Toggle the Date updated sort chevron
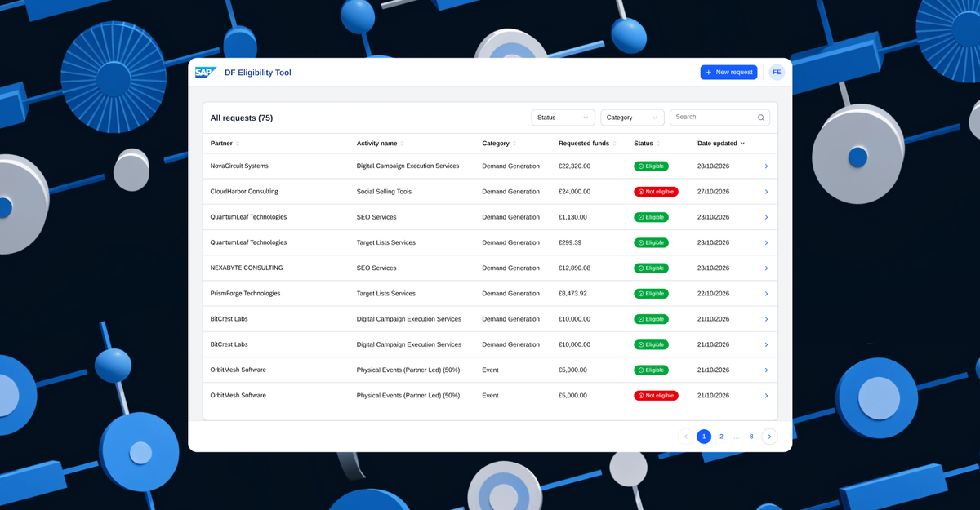Viewport: 980px width, 510px height. [x=742, y=144]
